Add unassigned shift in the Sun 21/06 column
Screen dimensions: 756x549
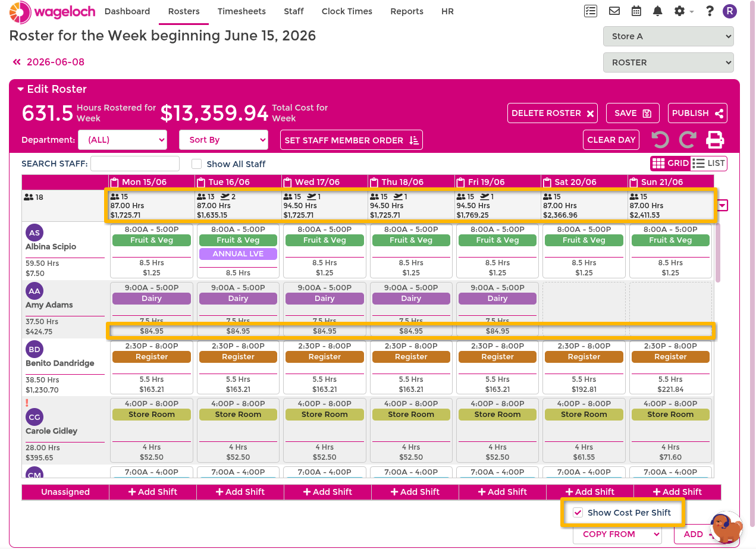(x=677, y=492)
